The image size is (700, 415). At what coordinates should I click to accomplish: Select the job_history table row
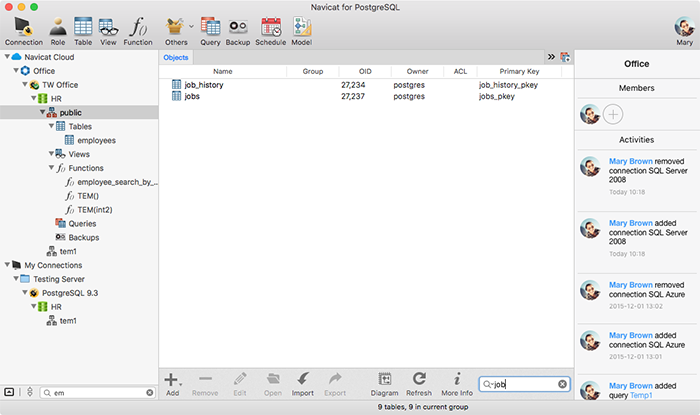point(366,85)
